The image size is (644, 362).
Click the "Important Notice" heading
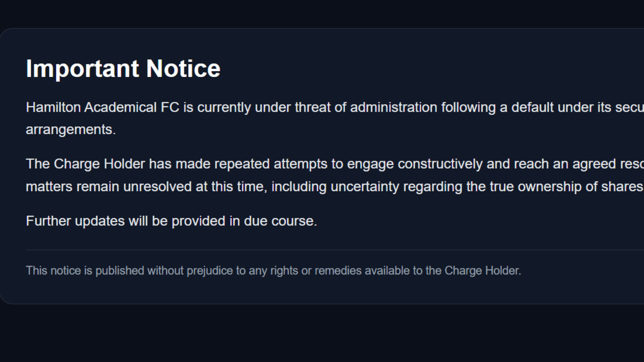pos(123,69)
